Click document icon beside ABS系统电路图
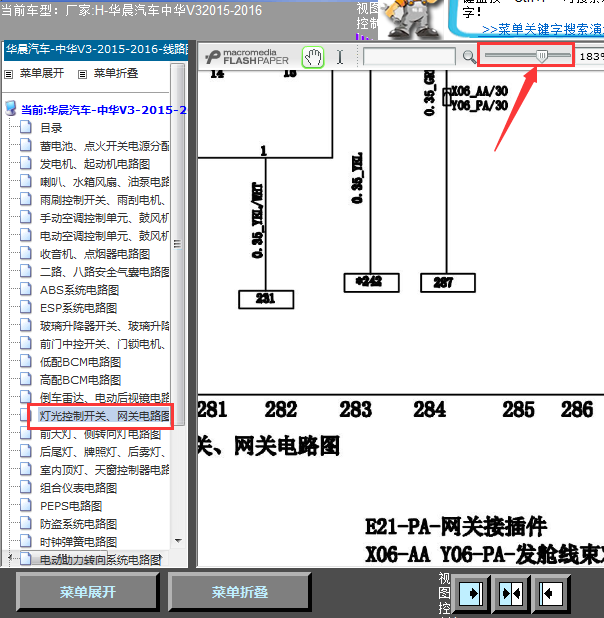Screen dimensions: 604x618 (x=26, y=289)
